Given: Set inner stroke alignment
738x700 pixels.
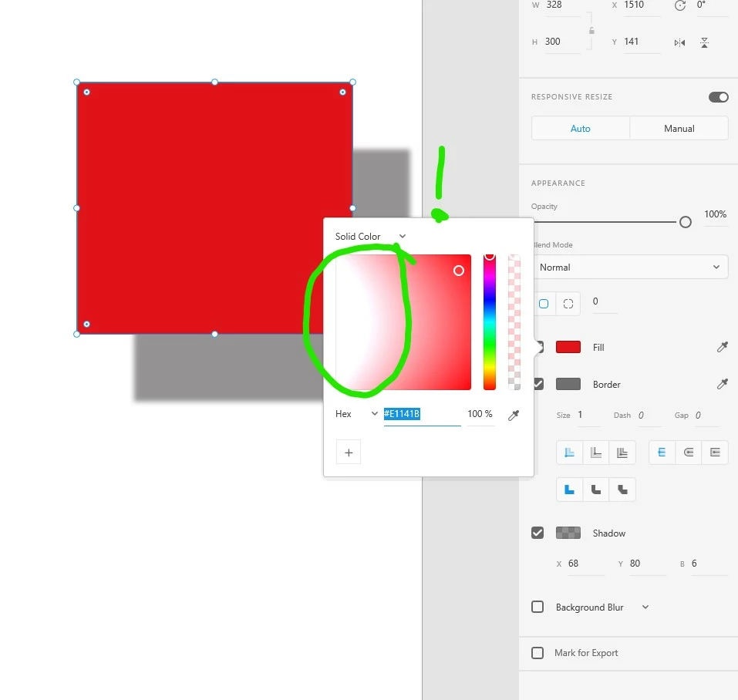Looking at the screenshot, I should [x=569, y=453].
